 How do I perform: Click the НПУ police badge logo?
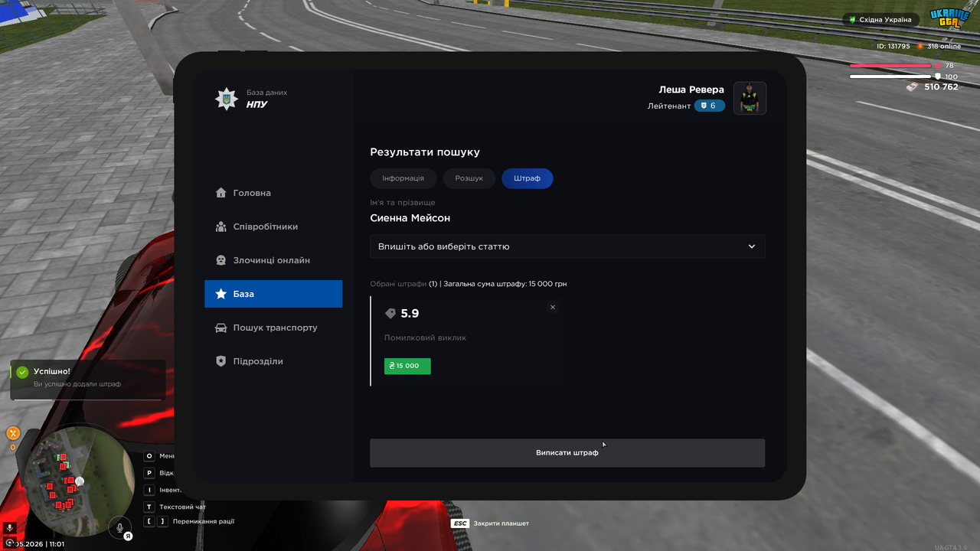pyautogui.click(x=226, y=99)
